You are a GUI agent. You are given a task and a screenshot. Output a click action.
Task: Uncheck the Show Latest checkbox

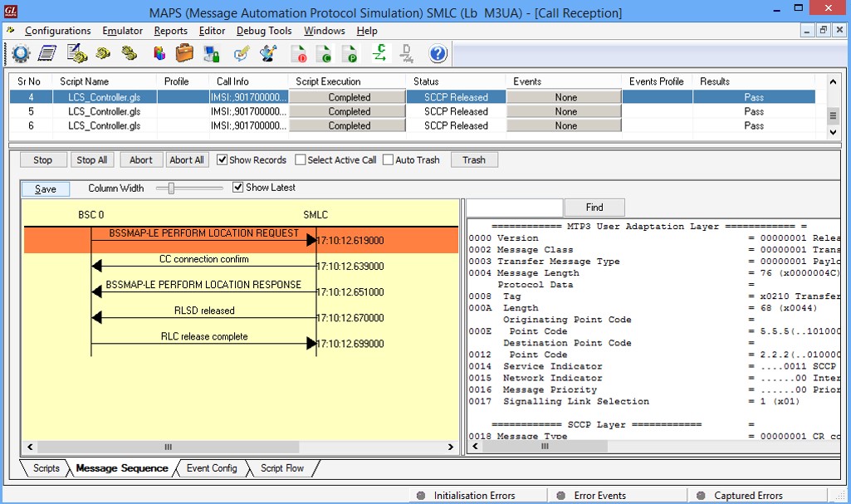pos(237,187)
